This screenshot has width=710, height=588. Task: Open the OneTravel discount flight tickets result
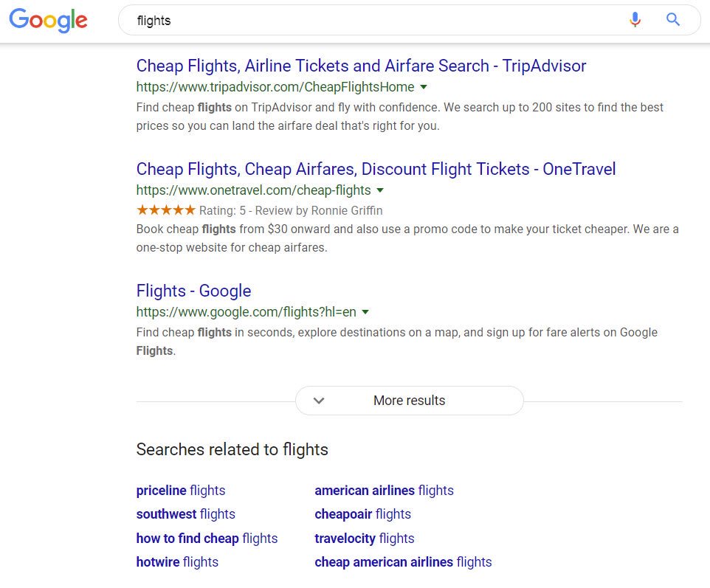(x=376, y=169)
